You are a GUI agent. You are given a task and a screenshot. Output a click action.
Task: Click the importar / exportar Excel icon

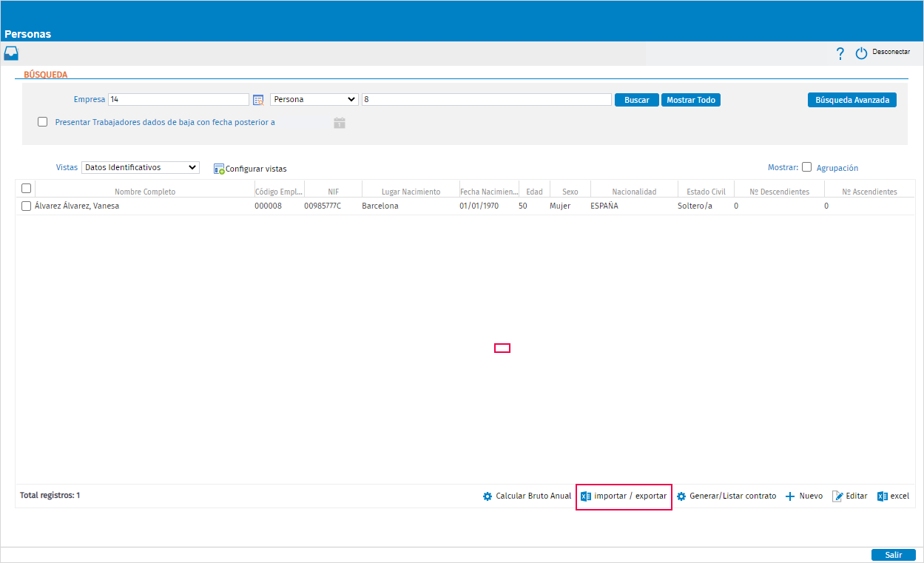[x=586, y=496]
